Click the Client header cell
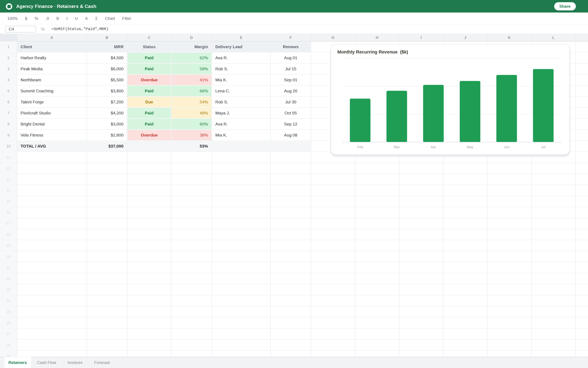This screenshot has height=368, width=588. pos(52,47)
